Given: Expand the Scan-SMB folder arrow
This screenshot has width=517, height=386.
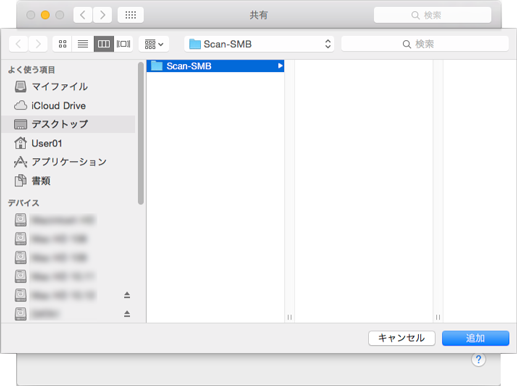Looking at the screenshot, I should (x=280, y=66).
